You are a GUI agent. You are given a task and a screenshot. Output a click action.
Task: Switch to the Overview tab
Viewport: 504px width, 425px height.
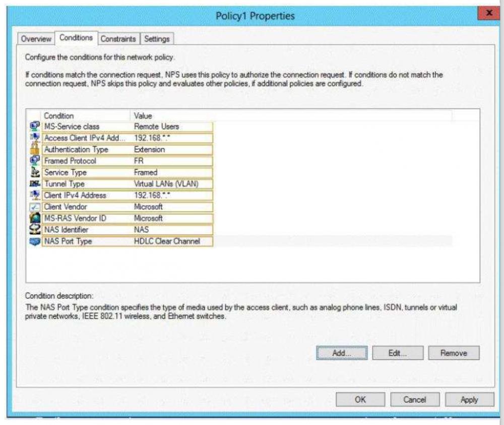coord(36,39)
